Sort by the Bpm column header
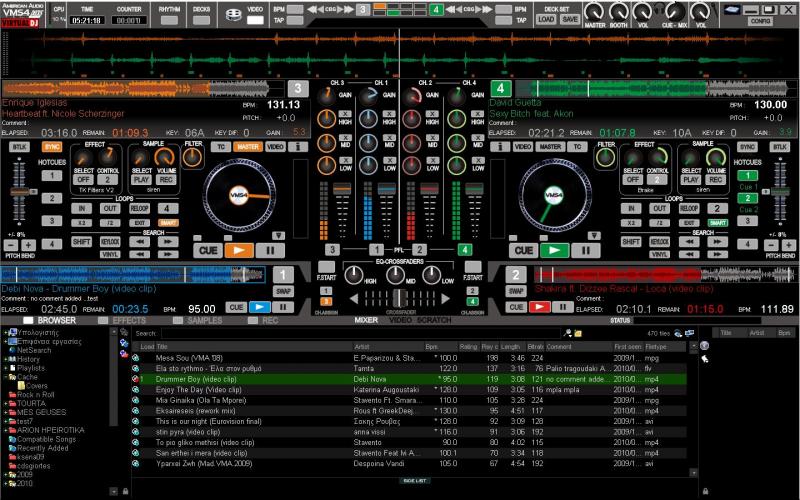Image resolution: width=800 pixels, height=500 pixels. 432,346
